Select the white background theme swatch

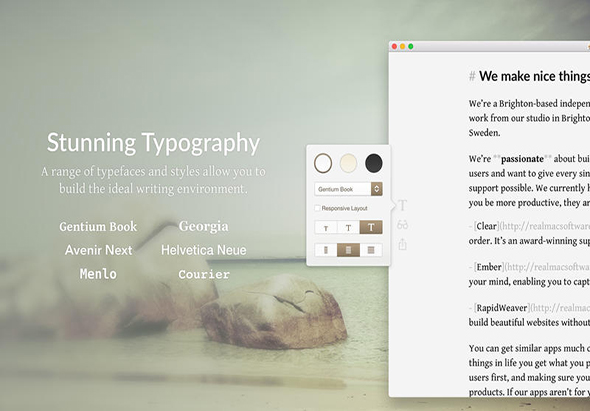(x=323, y=163)
